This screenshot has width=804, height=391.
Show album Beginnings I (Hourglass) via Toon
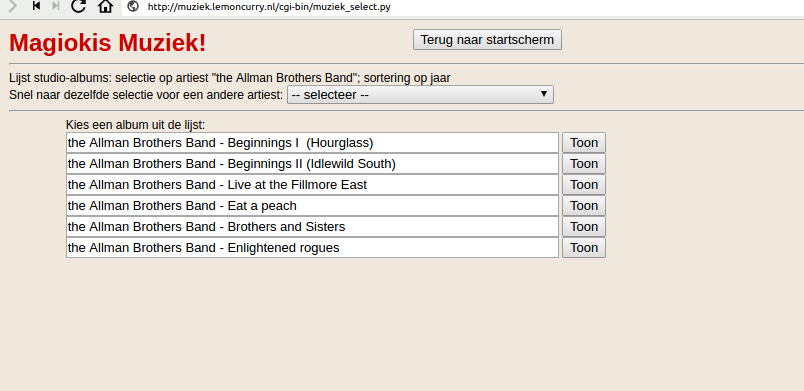[584, 142]
